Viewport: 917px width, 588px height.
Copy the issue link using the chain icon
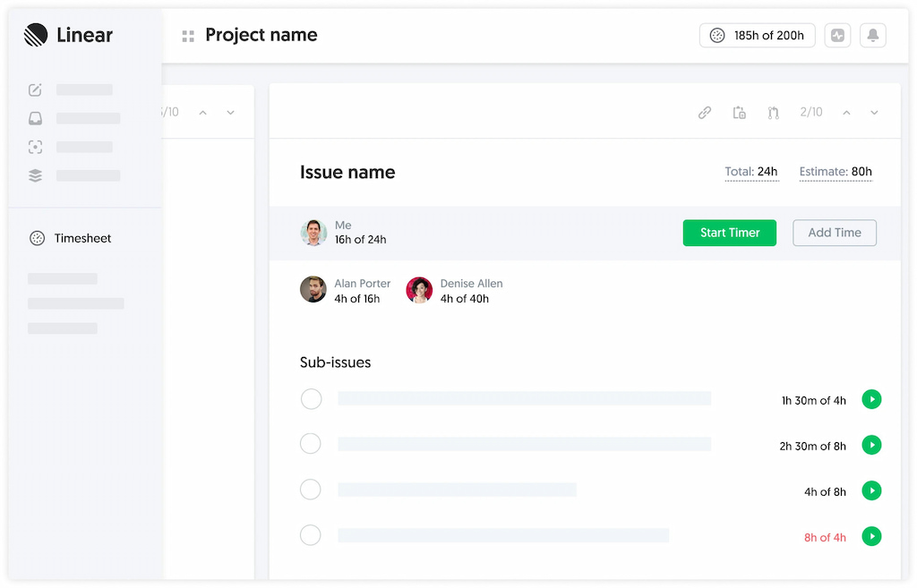coord(705,113)
